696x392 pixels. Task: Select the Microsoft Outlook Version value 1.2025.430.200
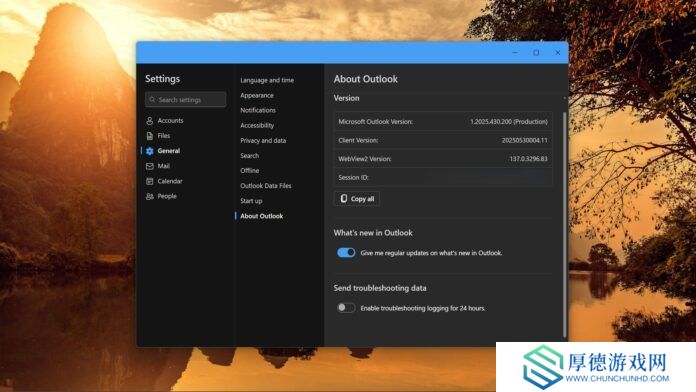(x=509, y=122)
